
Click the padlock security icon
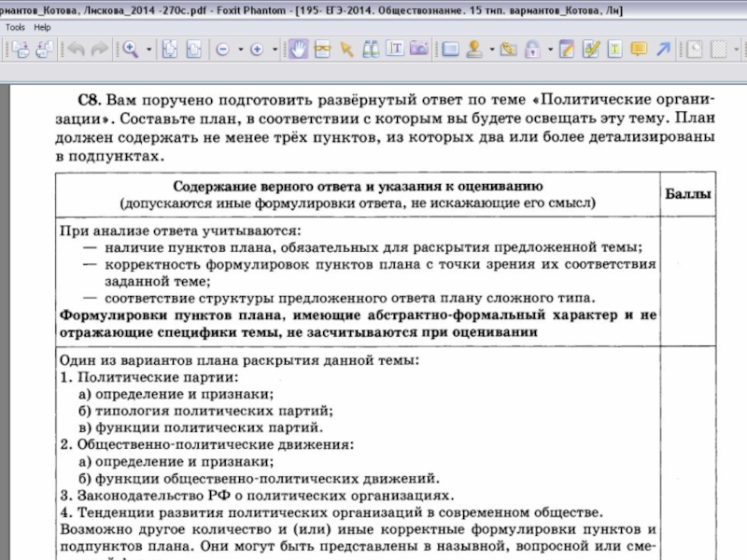pos(532,49)
